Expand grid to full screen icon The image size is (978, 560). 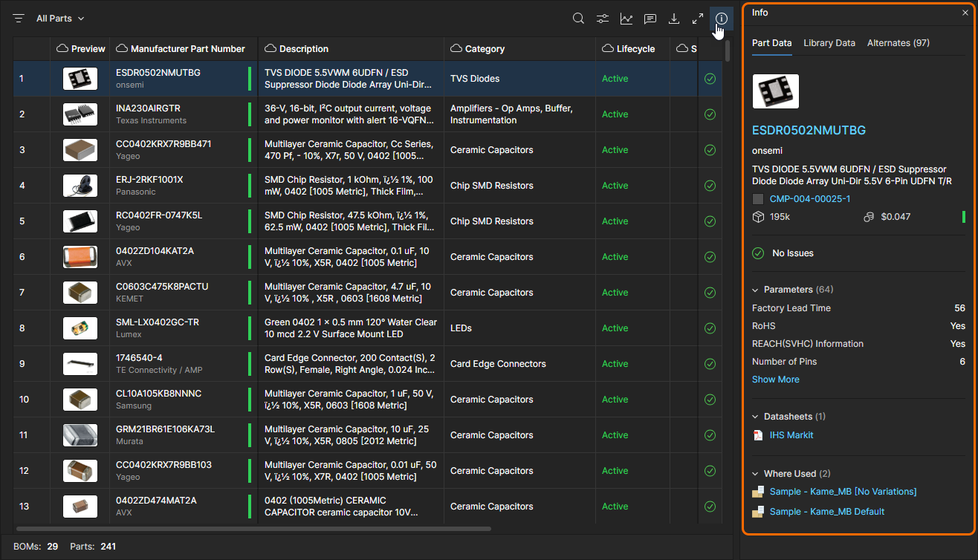(x=698, y=19)
